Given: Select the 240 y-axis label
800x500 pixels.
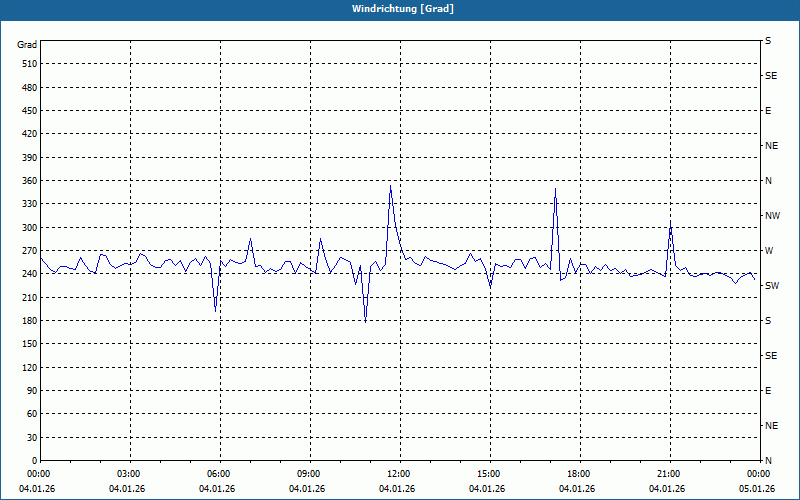Looking at the screenshot, I should [x=30, y=274].
